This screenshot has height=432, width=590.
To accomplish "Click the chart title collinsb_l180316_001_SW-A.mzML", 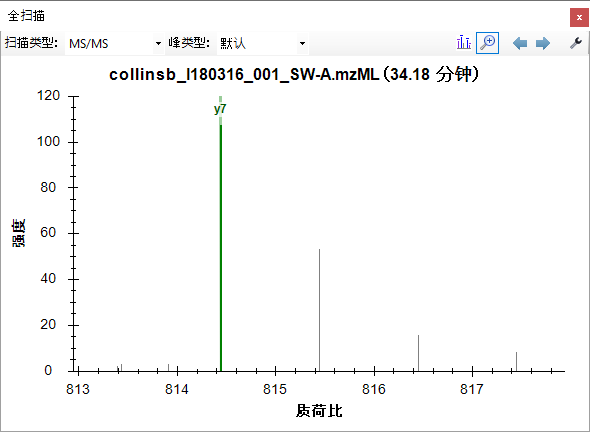I will [x=244, y=74].
